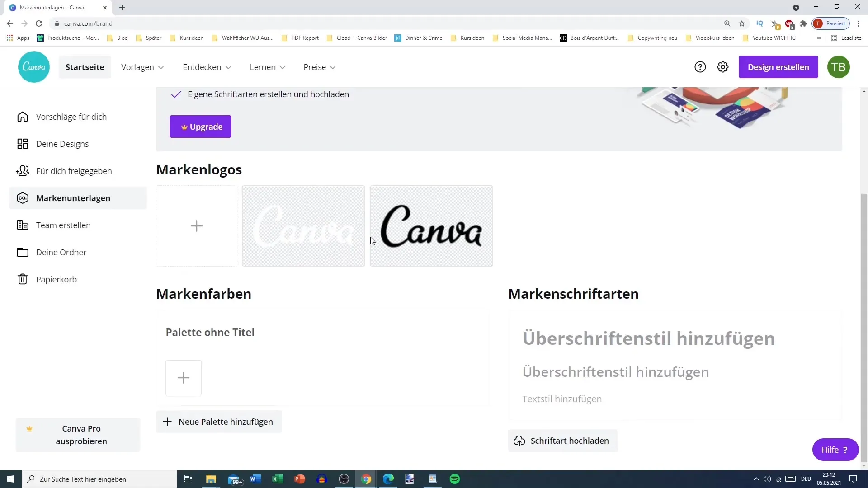Open Team erstellen icon
Screen dimensions: 868x488
(x=23, y=225)
